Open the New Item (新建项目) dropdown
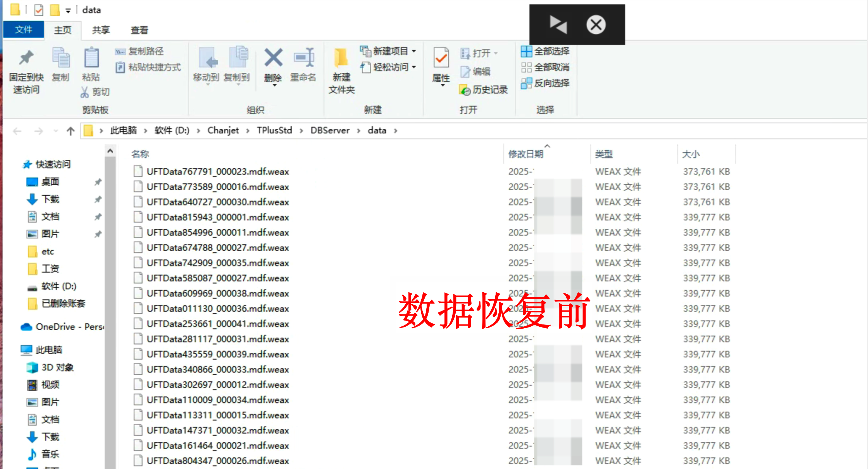The height and width of the screenshot is (469, 868). click(x=389, y=51)
